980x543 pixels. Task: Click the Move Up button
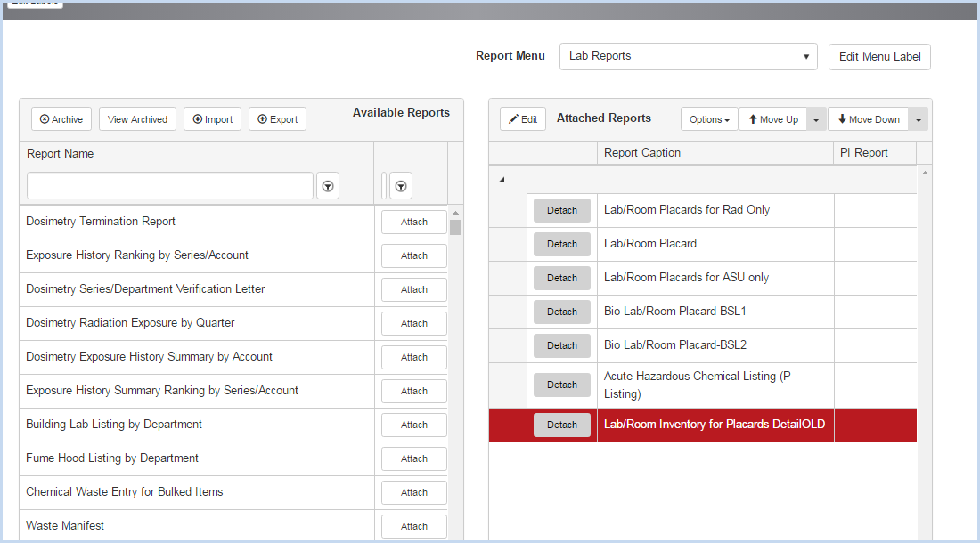pyautogui.click(x=773, y=119)
